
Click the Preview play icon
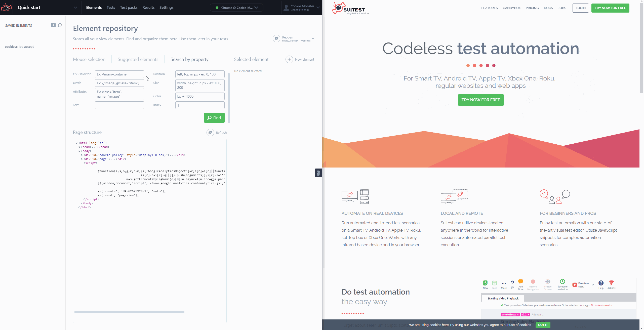[x=575, y=285]
